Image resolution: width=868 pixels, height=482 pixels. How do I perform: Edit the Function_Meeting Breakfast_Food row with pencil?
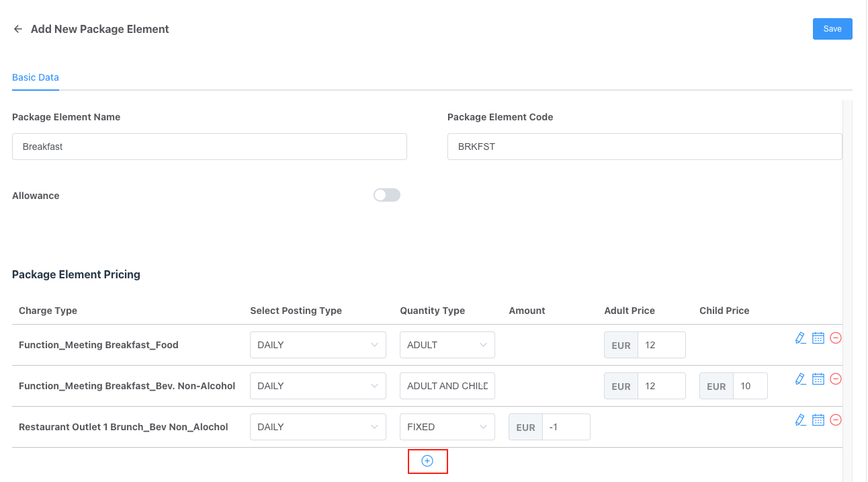[x=799, y=338]
